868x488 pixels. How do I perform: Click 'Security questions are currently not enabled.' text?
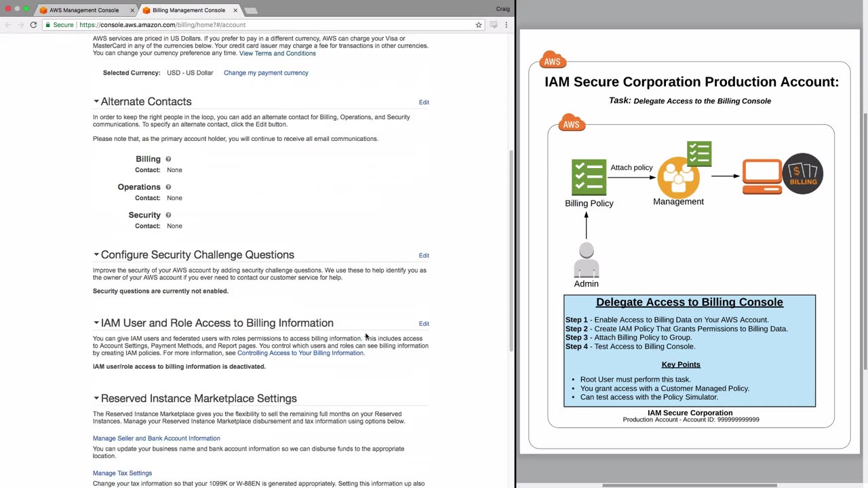point(161,291)
